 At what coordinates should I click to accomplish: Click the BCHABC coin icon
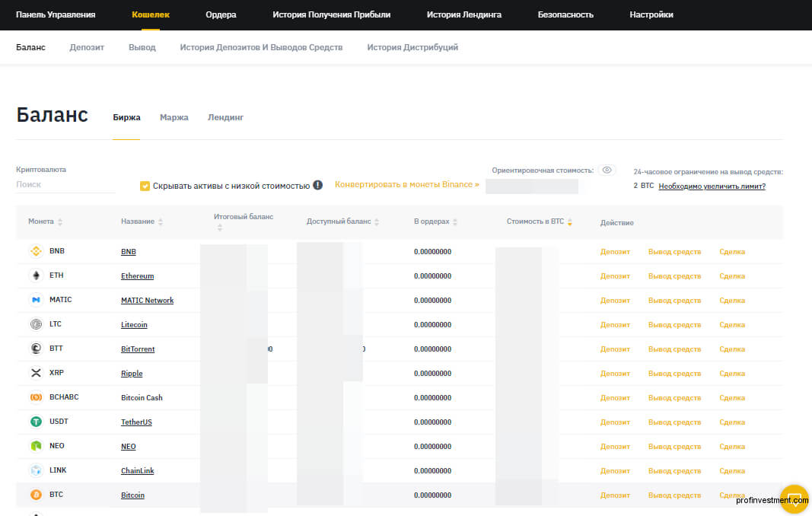[36, 397]
